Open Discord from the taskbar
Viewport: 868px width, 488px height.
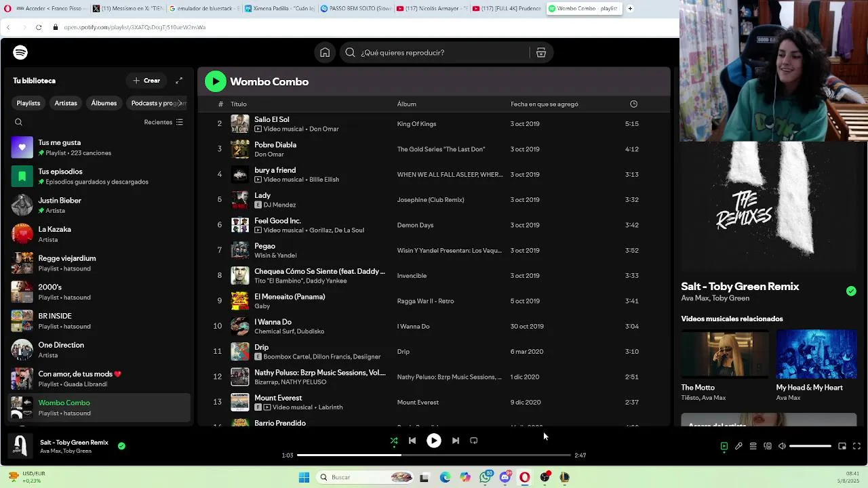click(505, 477)
